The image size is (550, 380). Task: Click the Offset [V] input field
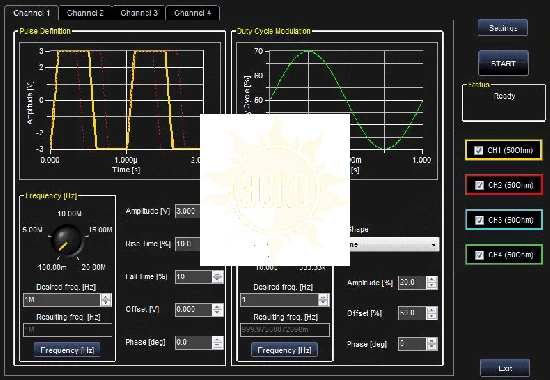point(194,309)
